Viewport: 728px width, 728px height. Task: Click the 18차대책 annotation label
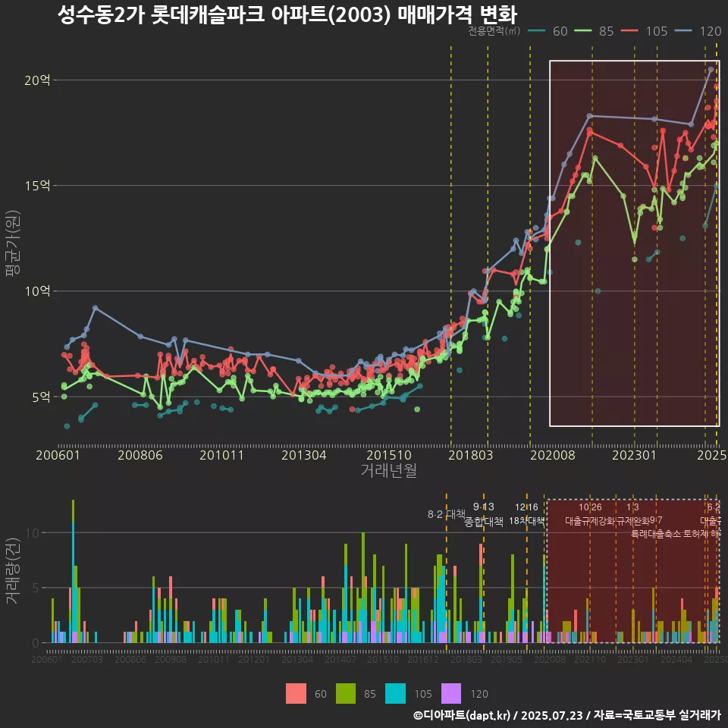(x=526, y=520)
